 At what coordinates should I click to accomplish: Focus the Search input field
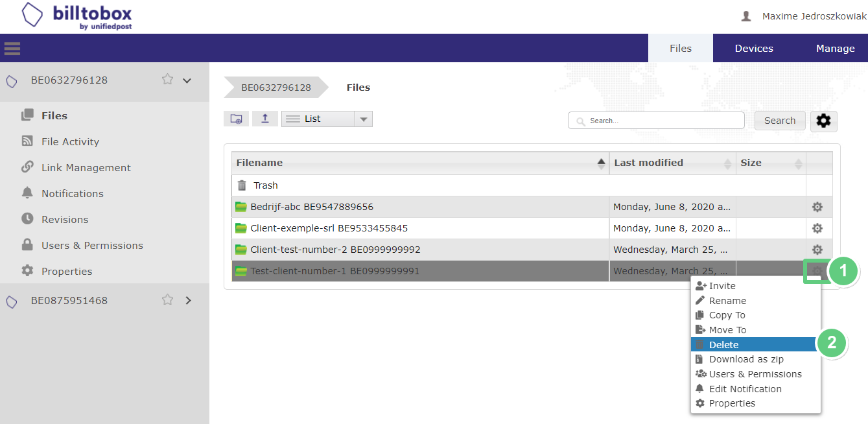656,121
